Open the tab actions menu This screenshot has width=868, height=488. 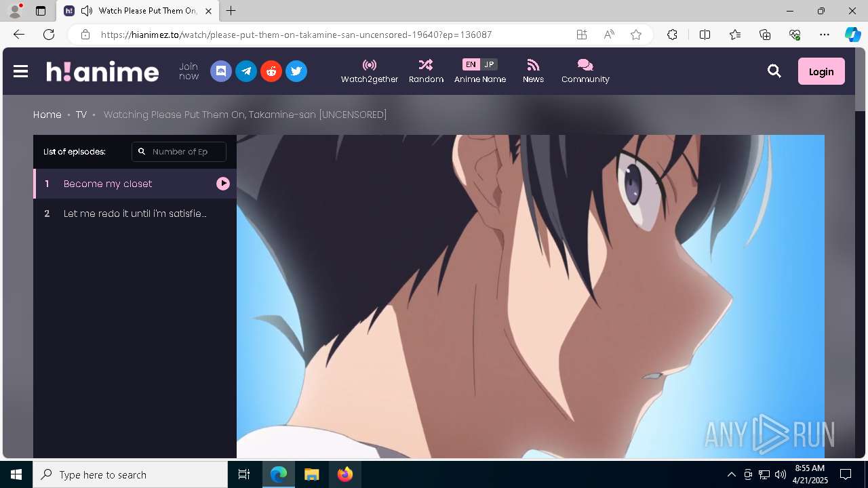point(41,11)
